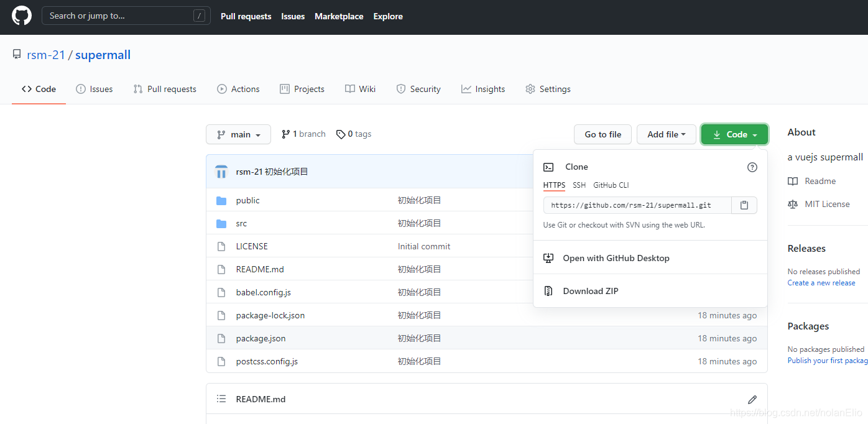Click the terminal icon next to Clone
Screen dimensions: 868x424
click(548, 167)
